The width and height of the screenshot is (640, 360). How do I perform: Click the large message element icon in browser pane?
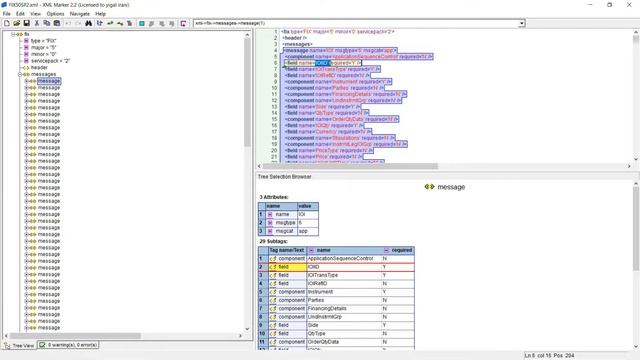[429, 187]
